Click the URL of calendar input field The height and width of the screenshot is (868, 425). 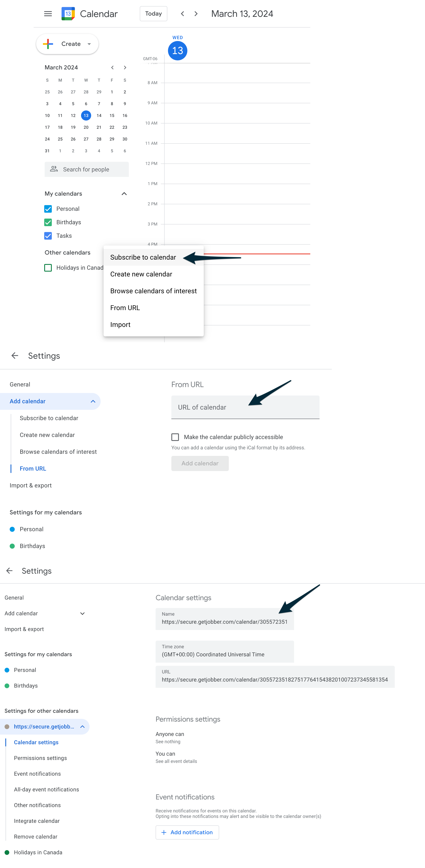click(245, 407)
